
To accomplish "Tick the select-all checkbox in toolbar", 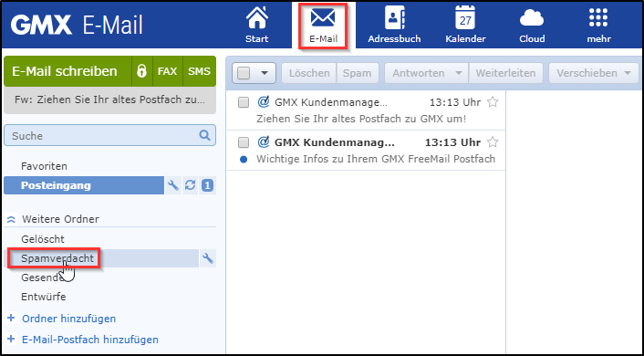I will coord(244,73).
